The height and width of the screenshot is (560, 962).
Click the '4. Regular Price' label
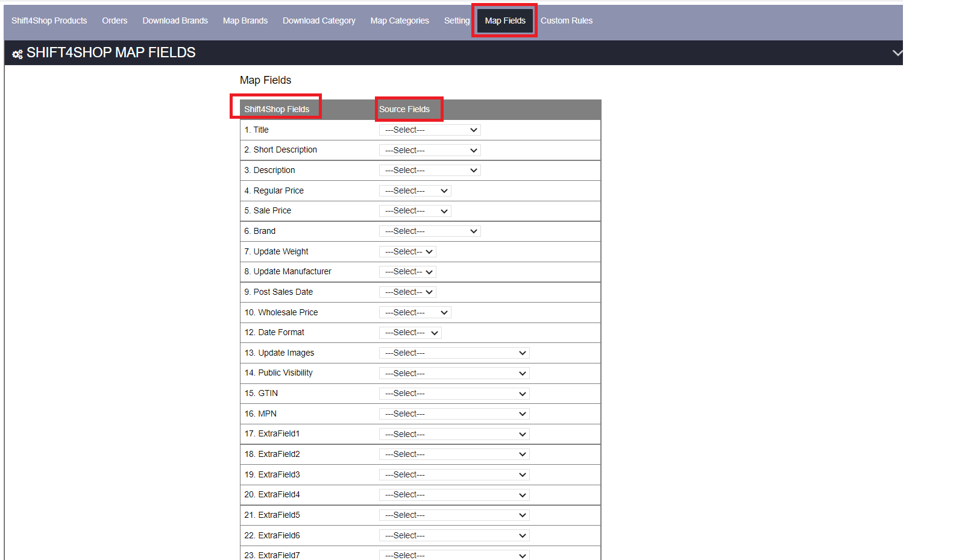[274, 190]
